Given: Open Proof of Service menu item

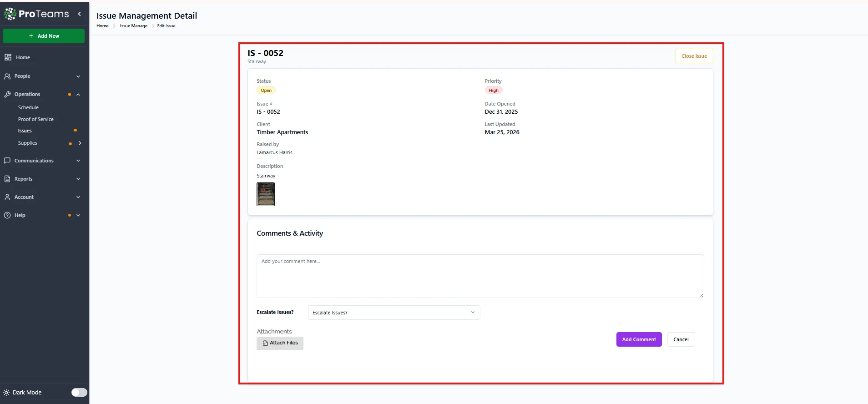Looking at the screenshot, I should pyautogui.click(x=36, y=119).
